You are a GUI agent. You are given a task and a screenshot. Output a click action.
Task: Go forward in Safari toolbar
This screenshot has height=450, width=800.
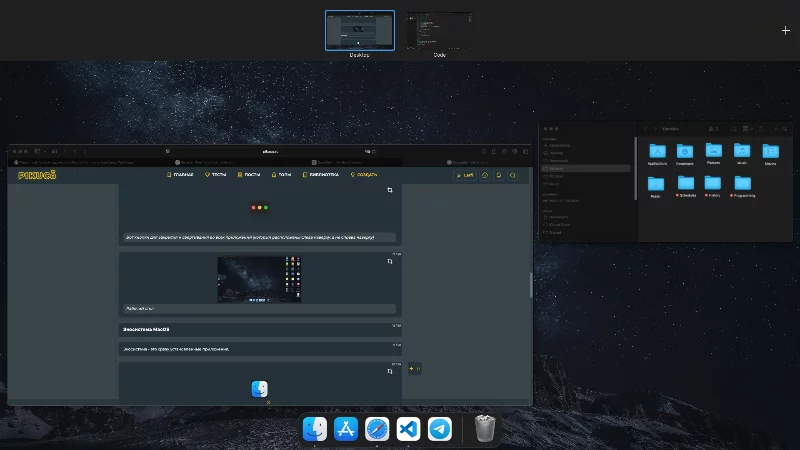tap(85, 151)
